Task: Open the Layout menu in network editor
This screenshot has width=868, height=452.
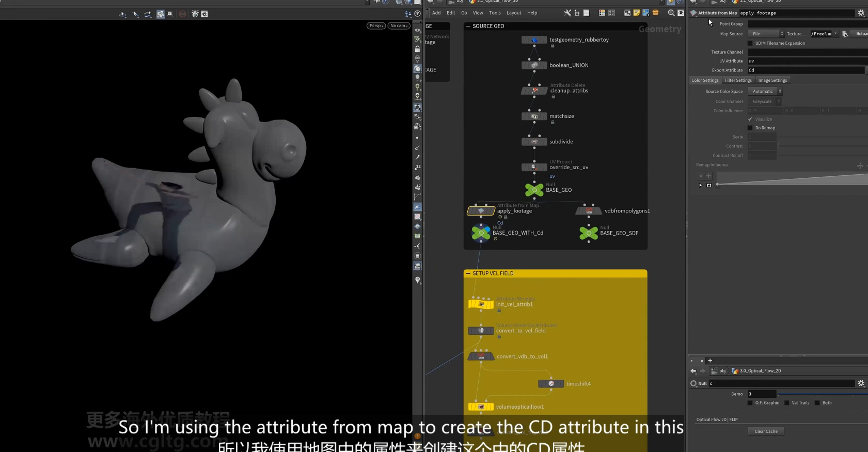Action: pyautogui.click(x=514, y=13)
